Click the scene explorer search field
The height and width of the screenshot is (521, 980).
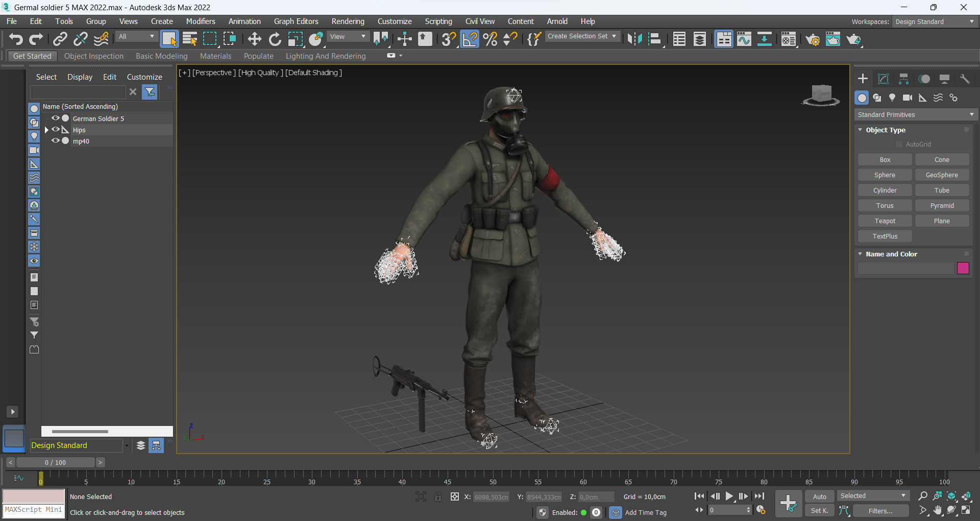(78, 92)
